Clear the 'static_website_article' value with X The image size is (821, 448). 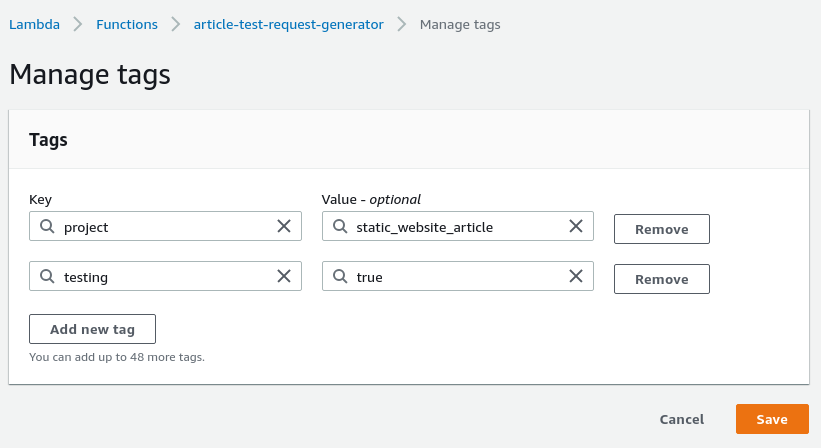[x=576, y=226]
